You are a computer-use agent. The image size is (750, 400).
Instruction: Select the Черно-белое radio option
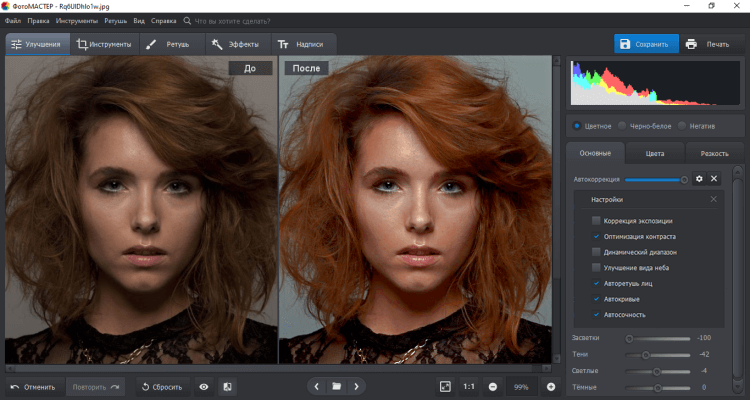point(622,126)
